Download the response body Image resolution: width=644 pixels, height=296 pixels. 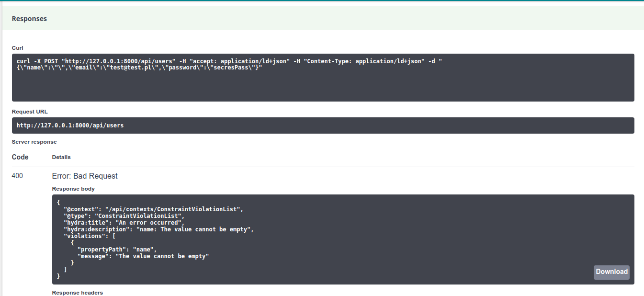pos(611,272)
